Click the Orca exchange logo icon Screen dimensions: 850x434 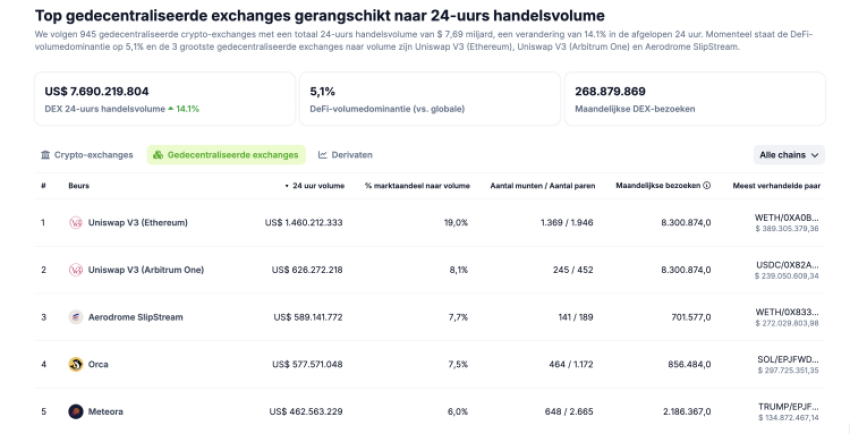(x=75, y=364)
